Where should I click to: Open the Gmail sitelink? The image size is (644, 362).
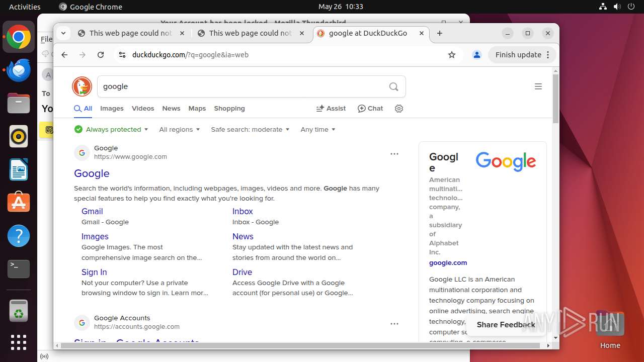click(92, 212)
